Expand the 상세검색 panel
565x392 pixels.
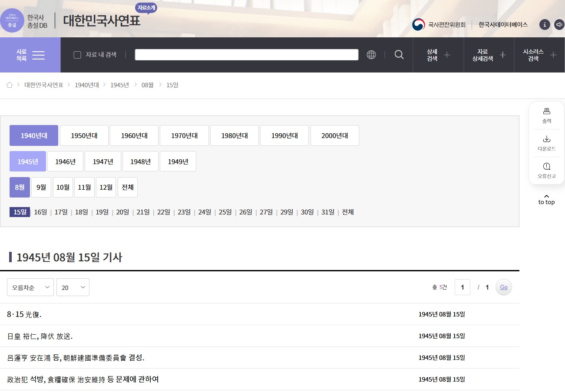tap(438, 55)
